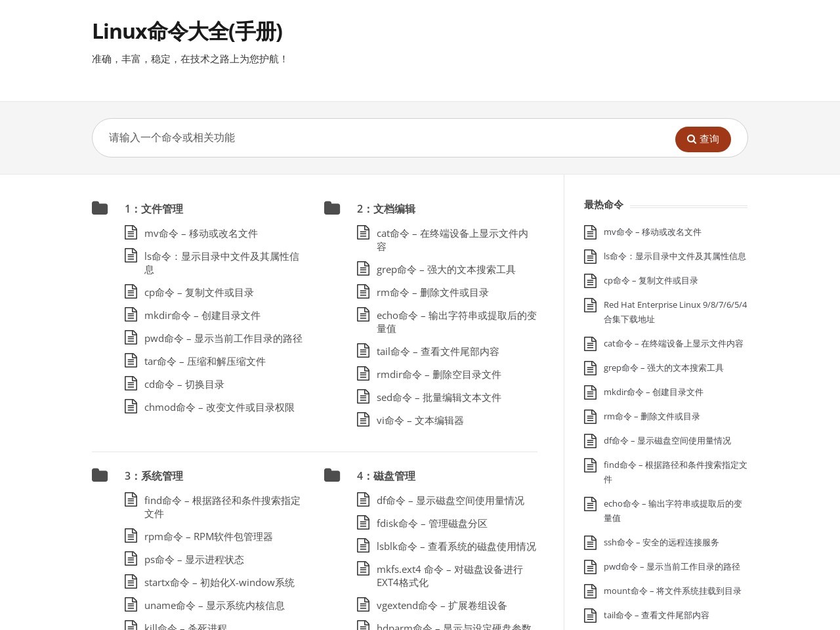This screenshot has width=840, height=630.
Task: Click document icon beside rm命令 in 文档编辑
Action: point(363,291)
